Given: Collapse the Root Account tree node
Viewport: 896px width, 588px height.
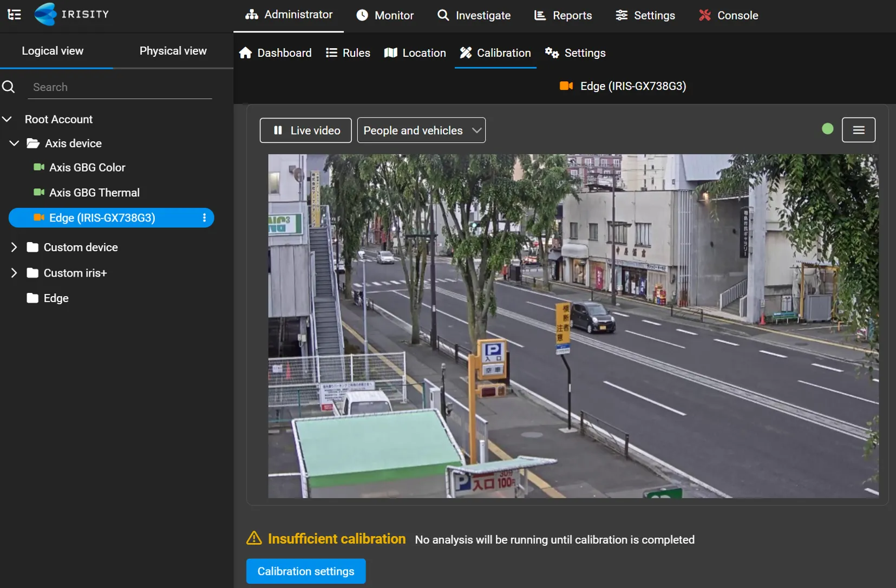Looking at the screenshot, I should coord(7,119).
